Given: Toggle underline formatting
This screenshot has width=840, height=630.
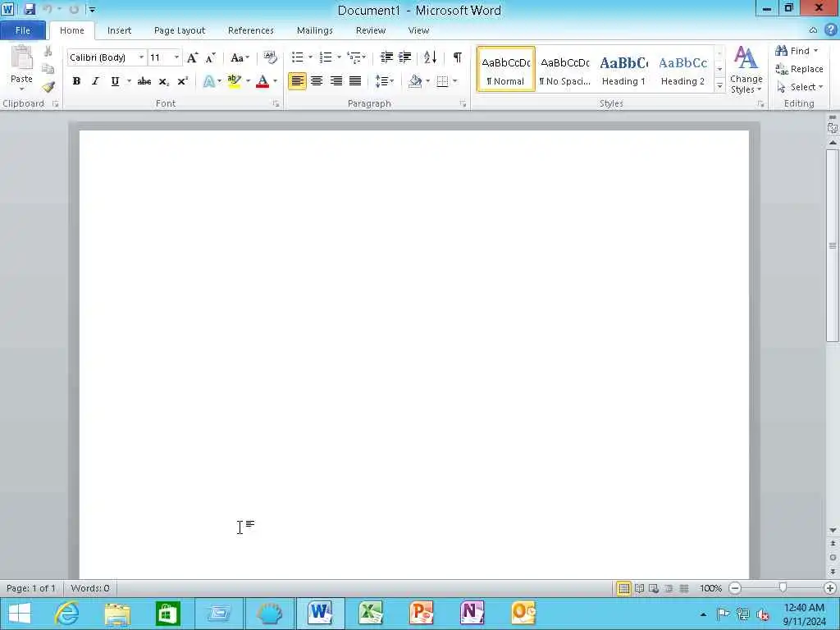Looking at the screenshot, I should (x=115, y=81).
